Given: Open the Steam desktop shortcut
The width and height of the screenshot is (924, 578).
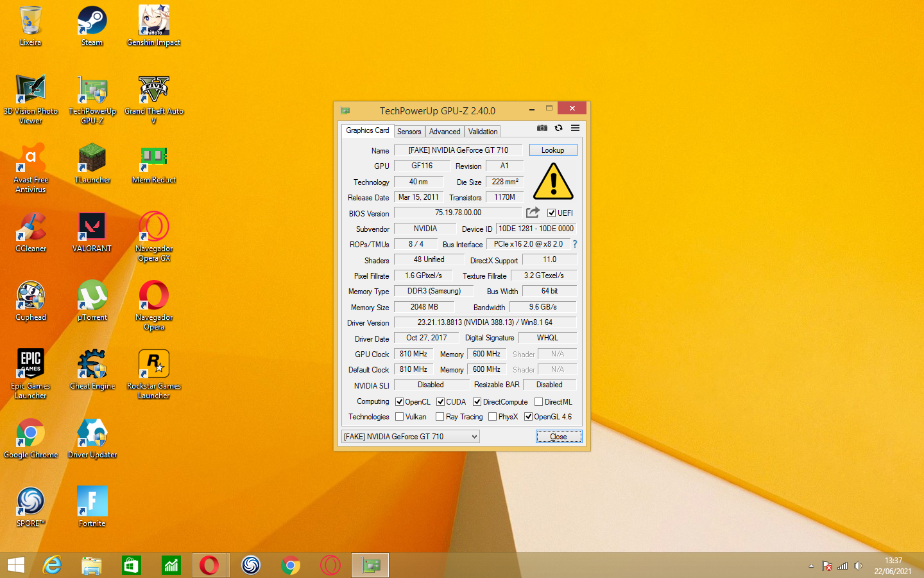Looking at the screenshot, I should (92, 26).
